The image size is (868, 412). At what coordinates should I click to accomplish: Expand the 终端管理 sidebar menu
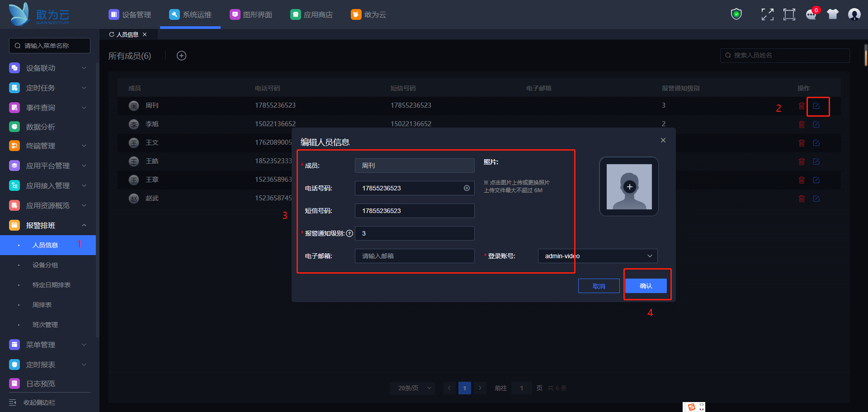pyautogui.click(x=48, y=146)
